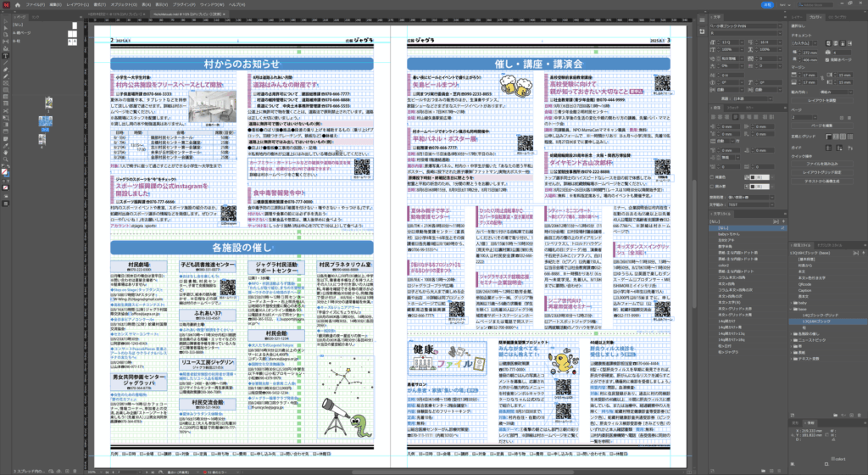
Task: Expand the baby style group folder
Action: tap(791, 303)
